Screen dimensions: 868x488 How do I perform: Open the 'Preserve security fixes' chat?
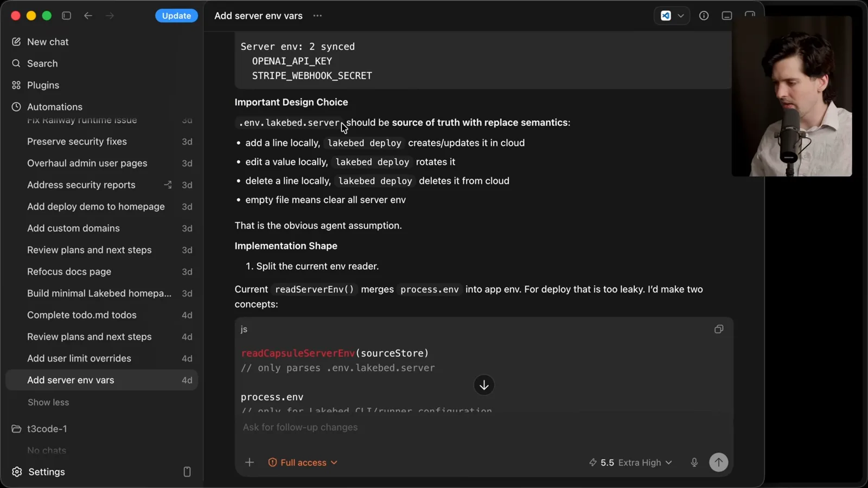coord(101,142)
